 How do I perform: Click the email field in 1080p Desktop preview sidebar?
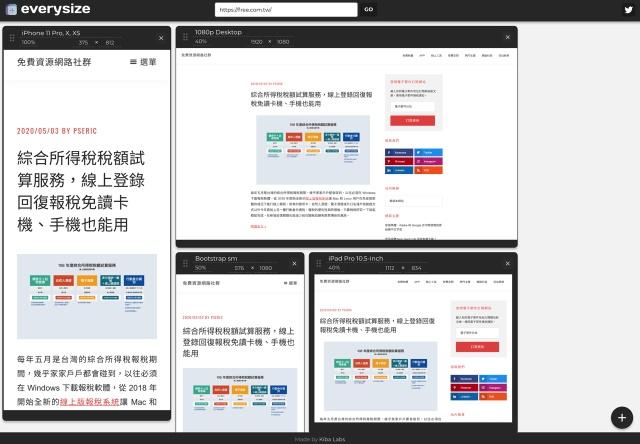point(413,107)
